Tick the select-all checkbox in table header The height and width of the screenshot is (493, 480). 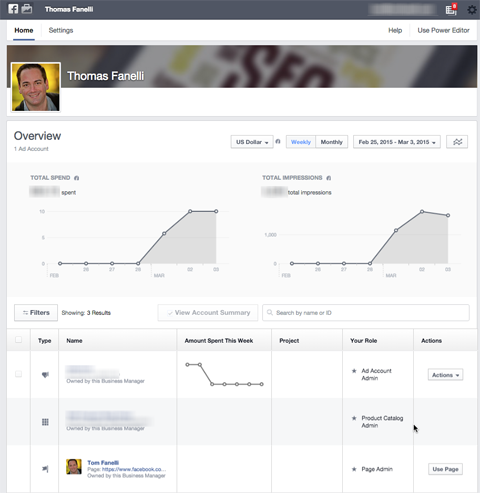pyautogui.click(x=18, y=340)
